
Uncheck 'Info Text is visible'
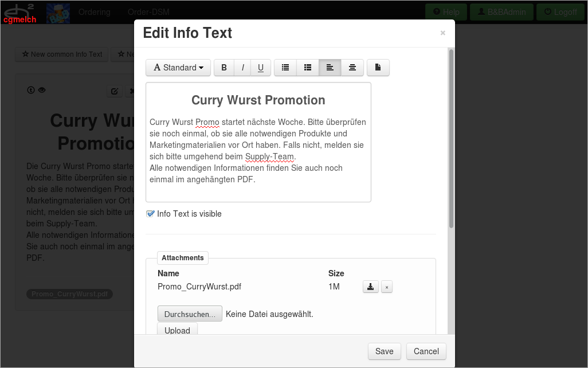click(x=150, y=213)
